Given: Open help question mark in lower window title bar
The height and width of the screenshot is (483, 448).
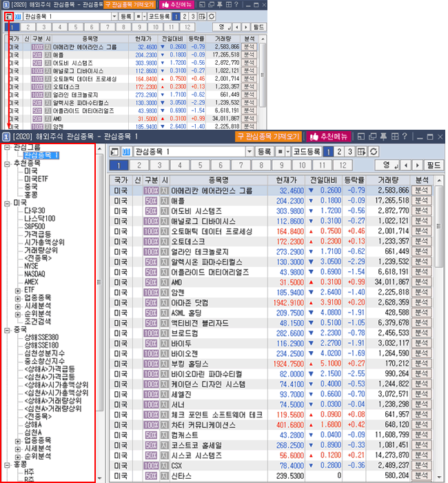Looking at the screenshot, I should point(405,136).
